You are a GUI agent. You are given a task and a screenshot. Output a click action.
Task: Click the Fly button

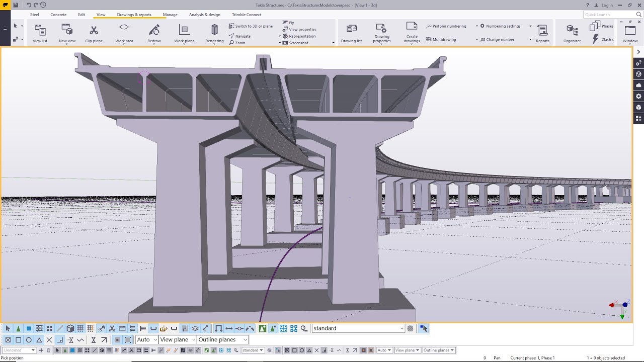pyautogui.click(x=288, y=23)
